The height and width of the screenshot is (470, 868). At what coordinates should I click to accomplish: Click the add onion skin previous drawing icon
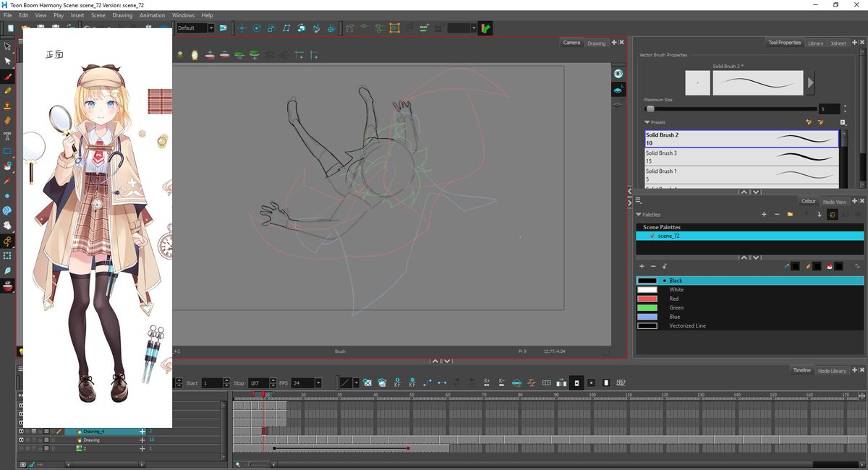tap(210, 55)
